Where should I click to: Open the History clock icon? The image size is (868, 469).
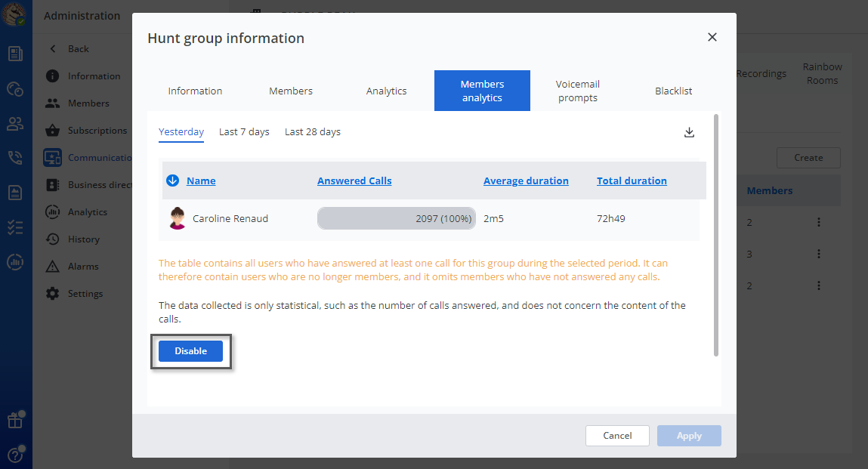(52, 239)
